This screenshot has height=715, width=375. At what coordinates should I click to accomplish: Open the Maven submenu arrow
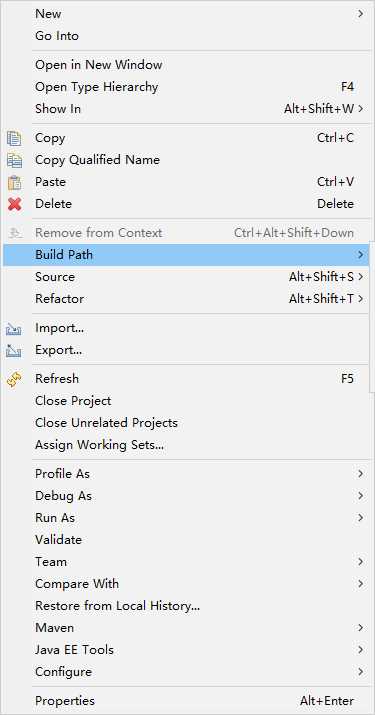click(x=360, y=627)
